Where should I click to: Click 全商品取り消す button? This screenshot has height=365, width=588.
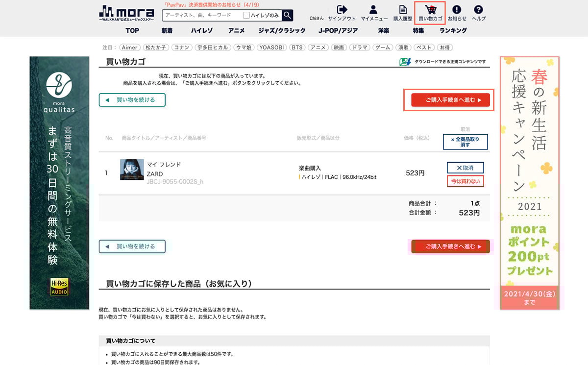pos(465,142)
